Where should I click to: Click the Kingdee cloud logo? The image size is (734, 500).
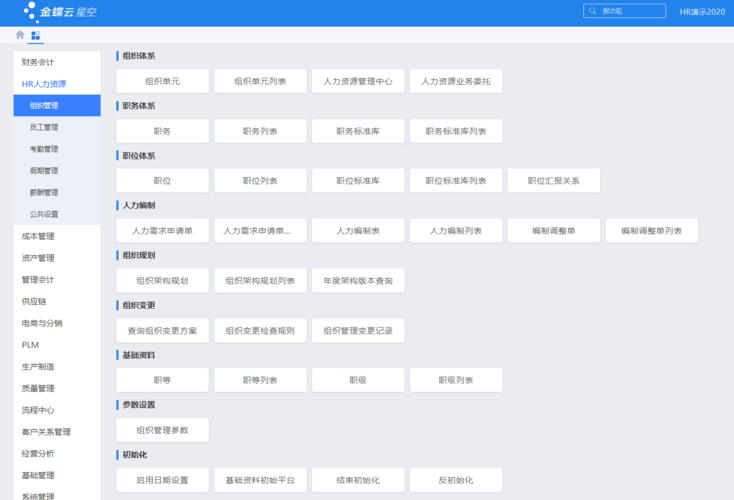click(x=60, y=12)
